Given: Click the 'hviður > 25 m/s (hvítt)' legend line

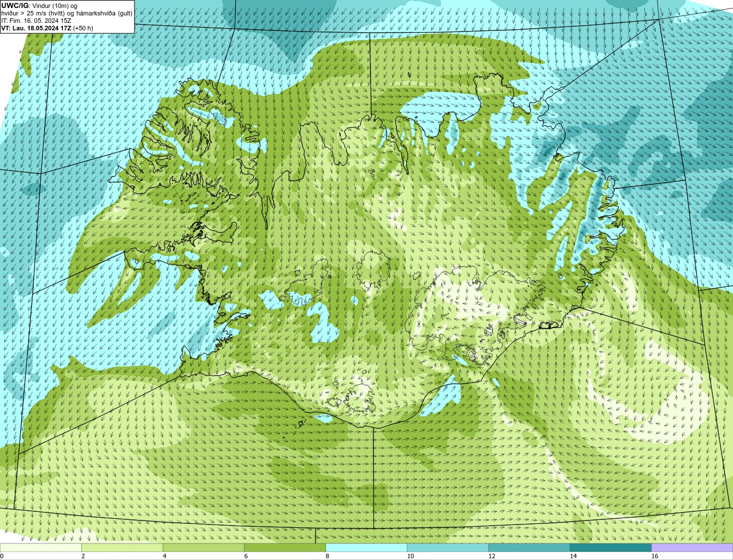Looking at the screenshot, I should 66,13.
